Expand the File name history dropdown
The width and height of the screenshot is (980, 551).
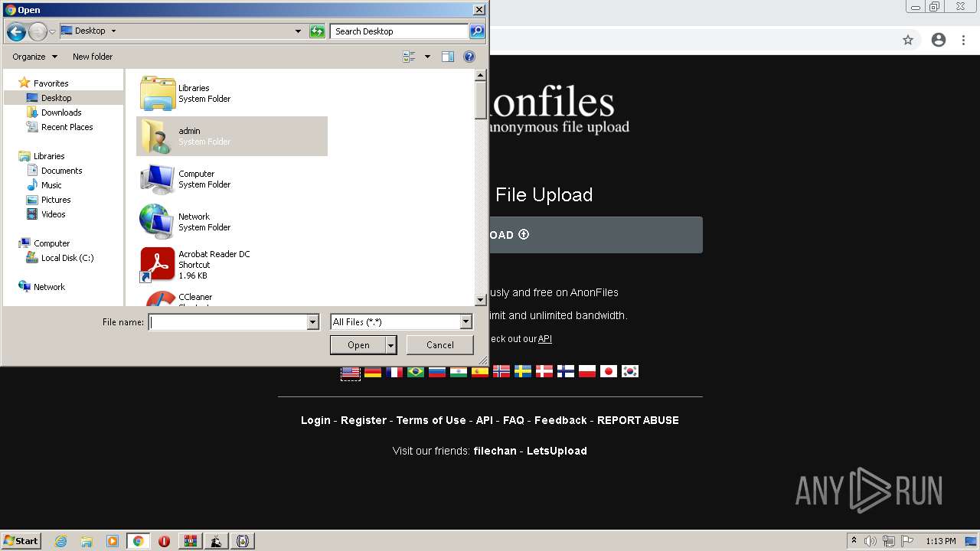pos(312,322)
